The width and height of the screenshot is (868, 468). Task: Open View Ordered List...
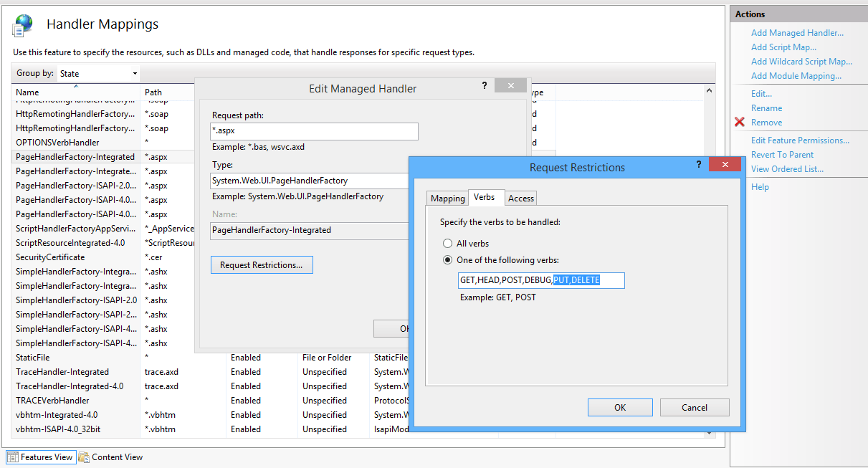point(787,169)
